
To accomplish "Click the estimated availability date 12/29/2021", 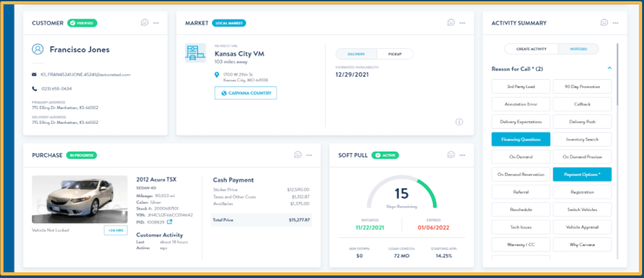I will point(352,75).
